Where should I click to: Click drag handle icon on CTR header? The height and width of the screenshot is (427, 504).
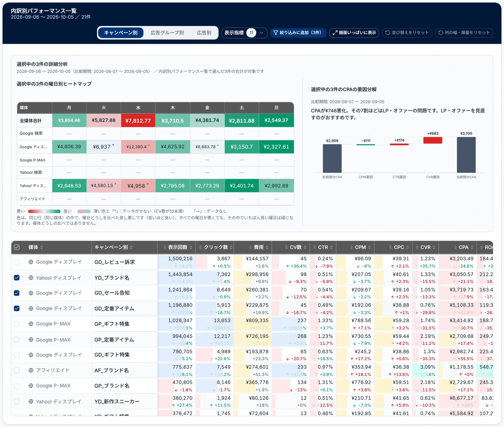click(x=315, y=247)
